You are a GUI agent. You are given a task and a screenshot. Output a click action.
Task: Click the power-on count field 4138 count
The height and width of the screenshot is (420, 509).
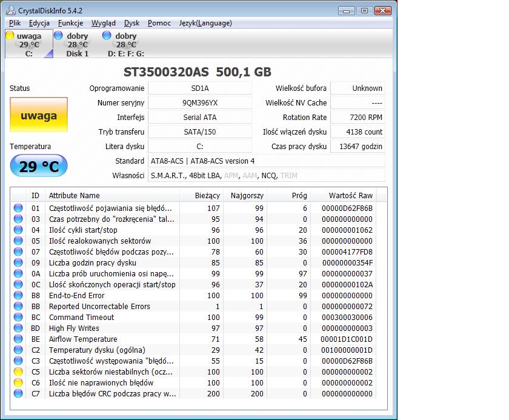pyautogui.click(x=358, y=132)
